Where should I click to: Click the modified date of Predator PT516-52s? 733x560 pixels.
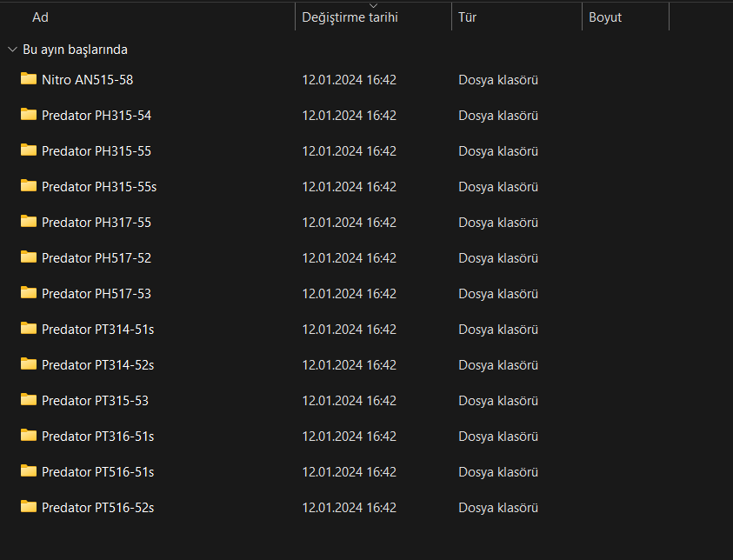pos(350,508)
